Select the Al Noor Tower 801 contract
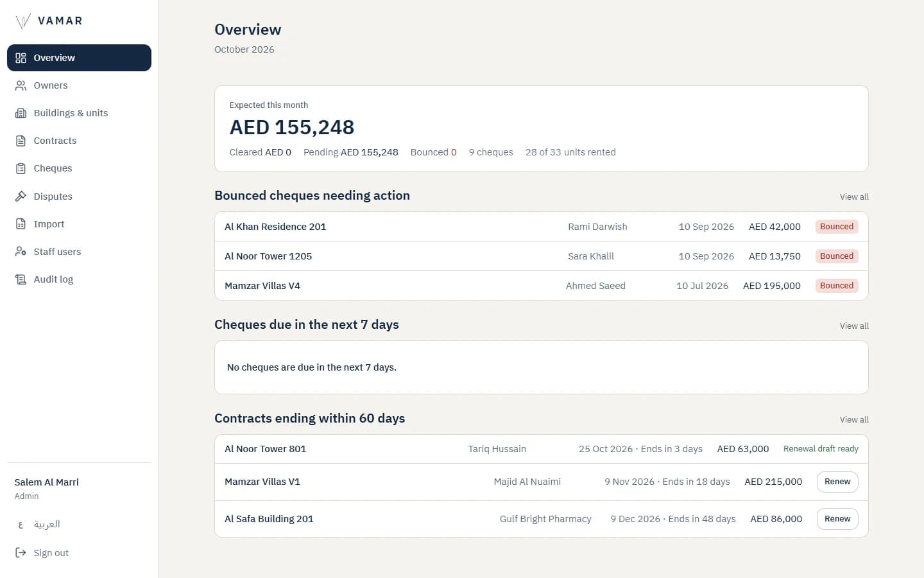924x578 pixels. (542, 449)
